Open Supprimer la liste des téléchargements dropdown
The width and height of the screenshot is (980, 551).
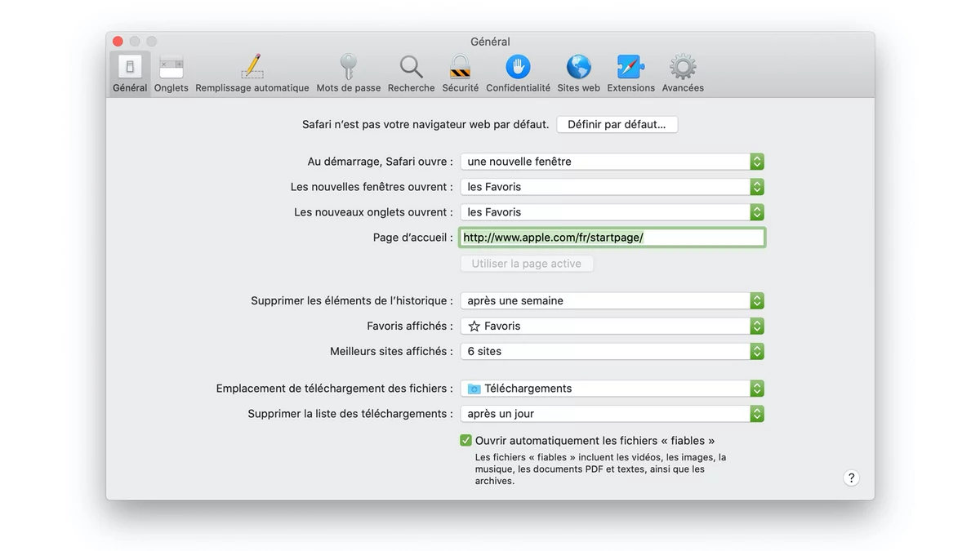tap(612, 414)
